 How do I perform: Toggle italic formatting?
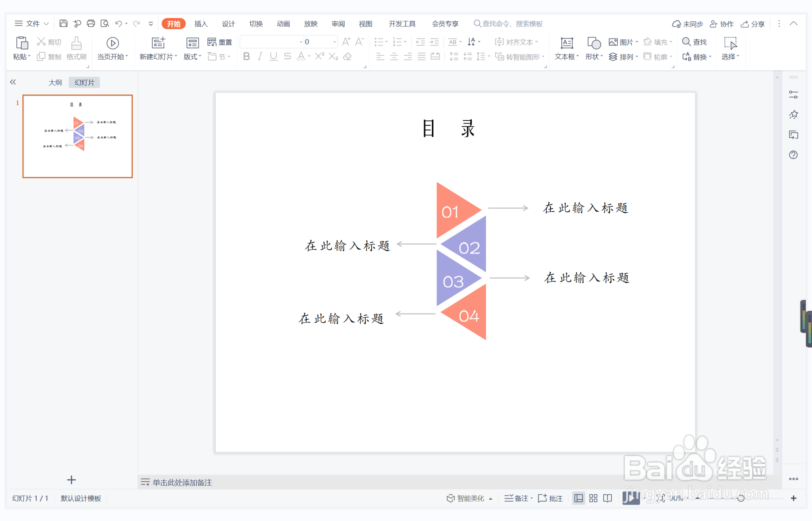[260, 57]
